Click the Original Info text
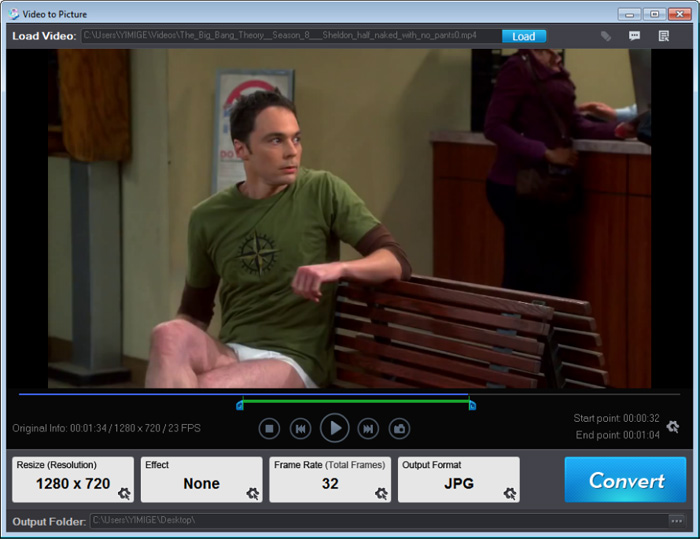The image size is (700, 539). tap(106, 428)
